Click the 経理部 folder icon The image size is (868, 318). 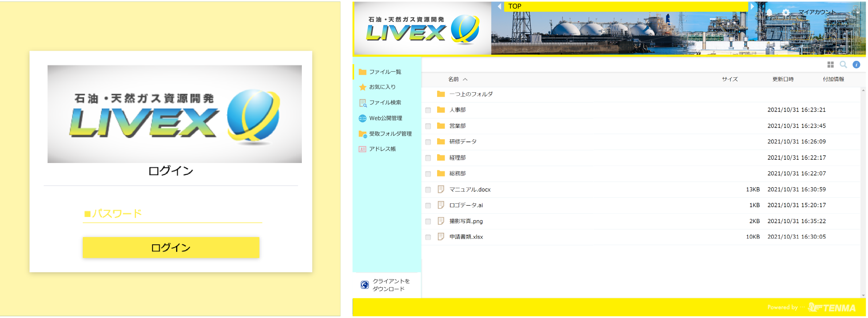point(441,157)
